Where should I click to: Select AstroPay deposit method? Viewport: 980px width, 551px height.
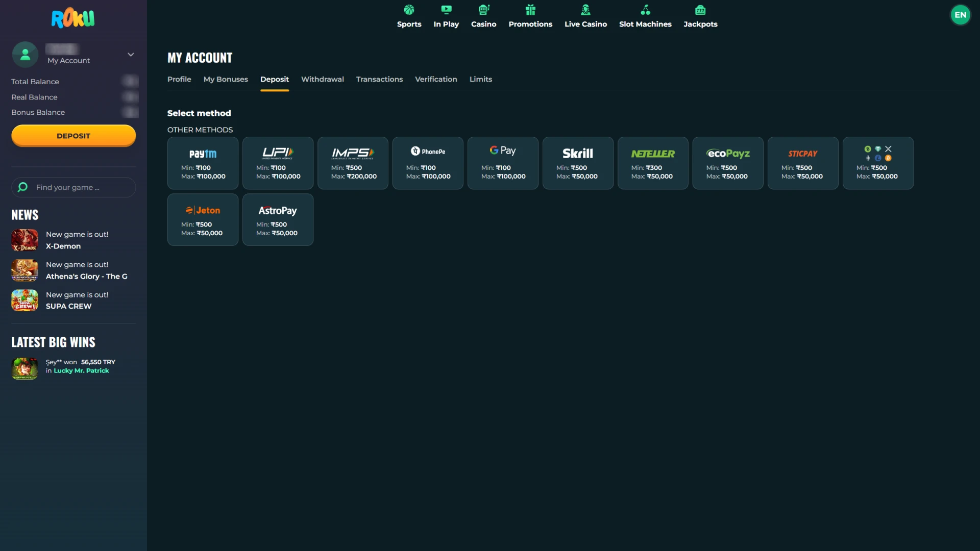(278, 220)
